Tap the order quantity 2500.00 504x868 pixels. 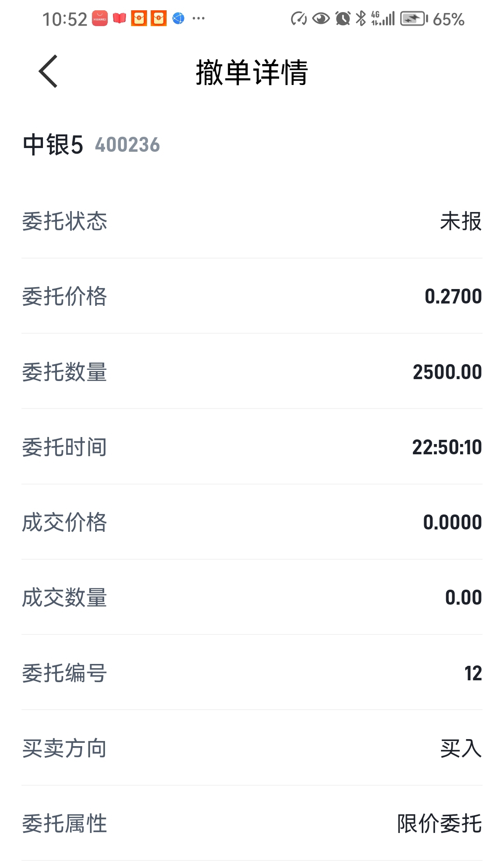click(x=447, y=372)
